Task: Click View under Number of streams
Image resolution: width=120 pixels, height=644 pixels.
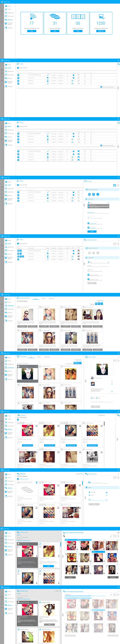Action: tap(55, 31)
